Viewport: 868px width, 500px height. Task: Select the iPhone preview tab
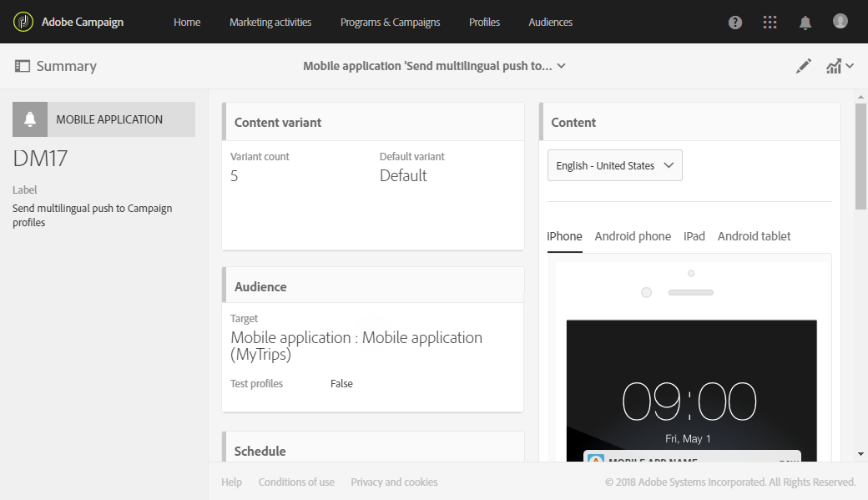(x=564, y=236)
